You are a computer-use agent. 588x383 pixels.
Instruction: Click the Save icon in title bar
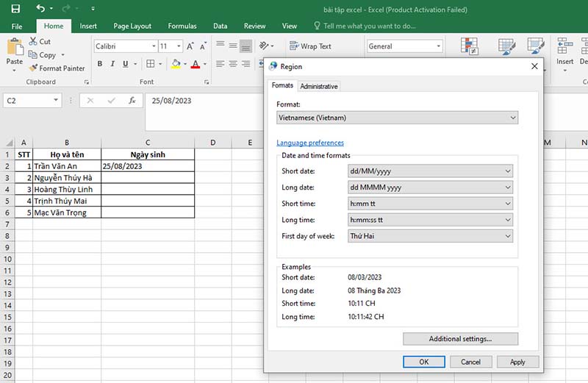click(15, 9)
